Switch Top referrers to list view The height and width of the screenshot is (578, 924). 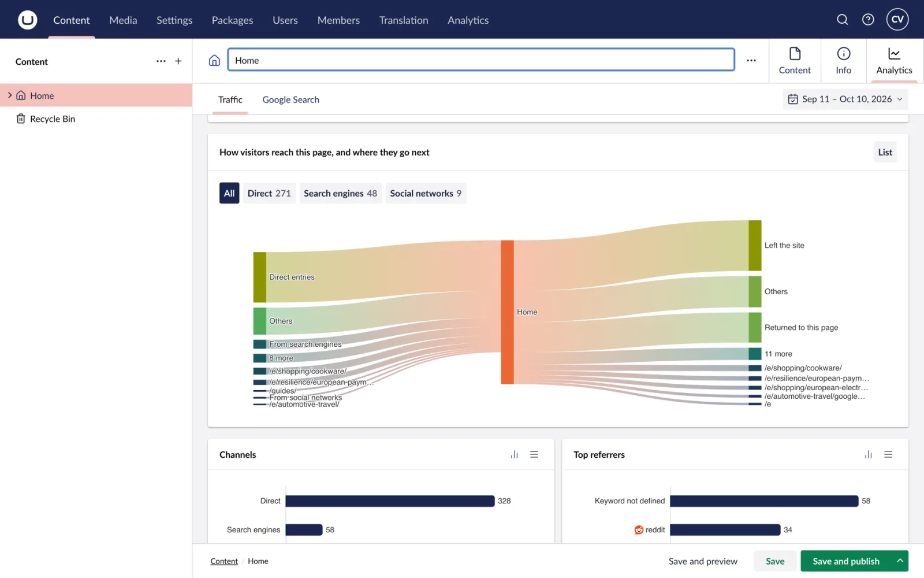point(888,454)
